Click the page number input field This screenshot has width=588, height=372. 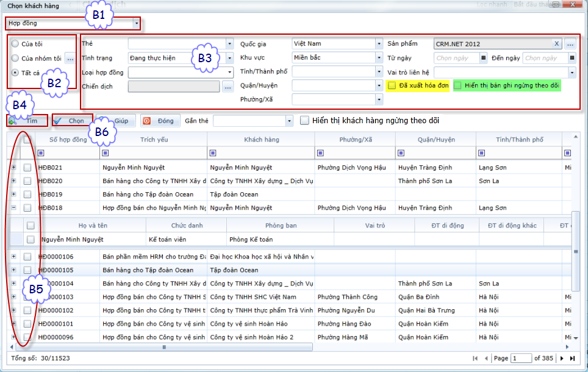(x=521, y=359)
